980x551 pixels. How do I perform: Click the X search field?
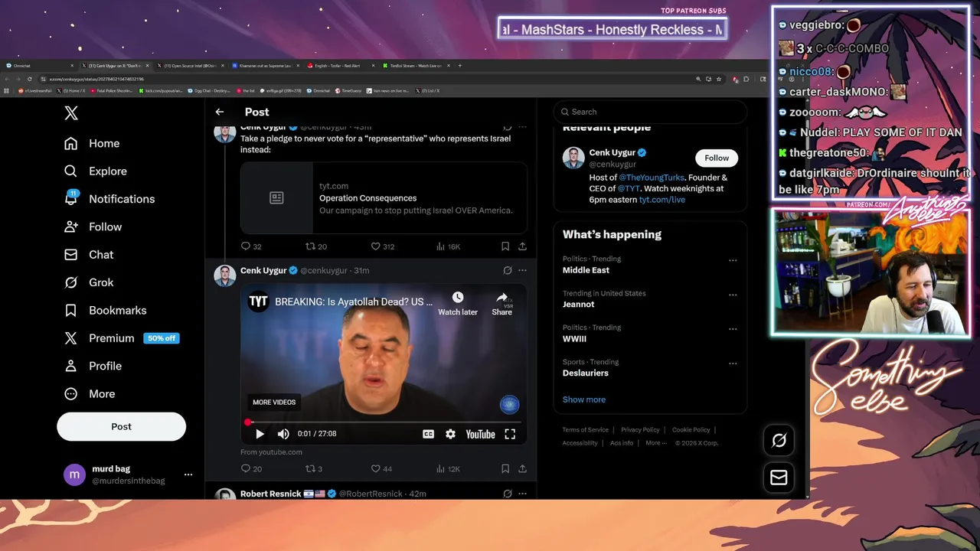click(x=650, y=112)
